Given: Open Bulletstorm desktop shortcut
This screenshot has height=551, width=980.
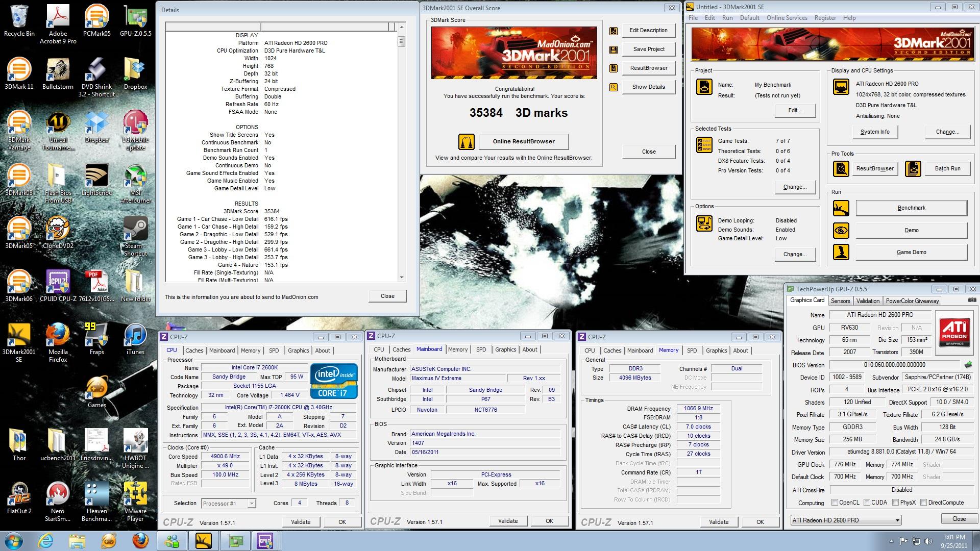Looking at the screenshot, I should (x=58, y=73).
